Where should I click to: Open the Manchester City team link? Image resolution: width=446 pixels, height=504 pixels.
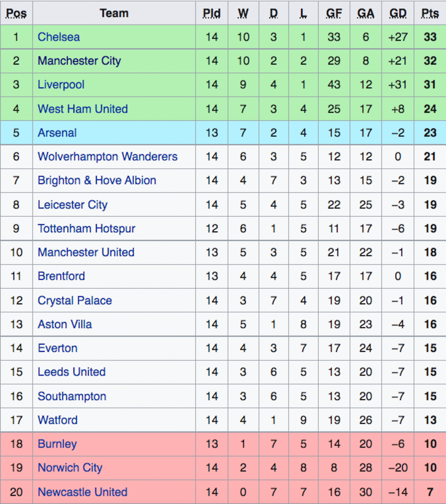pos(79,61)
